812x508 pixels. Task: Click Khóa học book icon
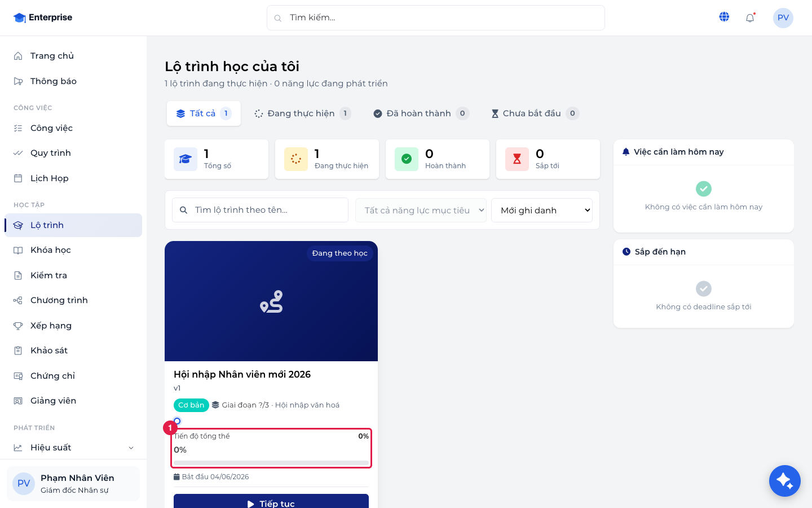pos(18,250)
